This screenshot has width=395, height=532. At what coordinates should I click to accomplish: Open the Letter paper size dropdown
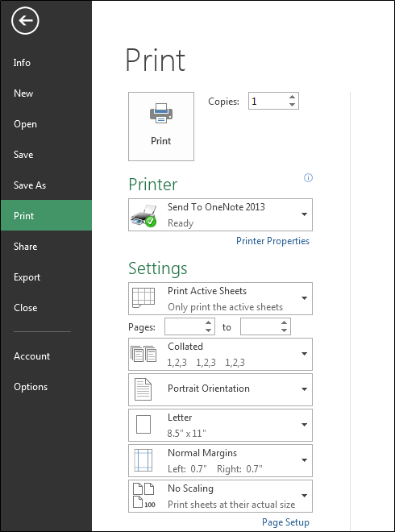(x=220, y=425)
